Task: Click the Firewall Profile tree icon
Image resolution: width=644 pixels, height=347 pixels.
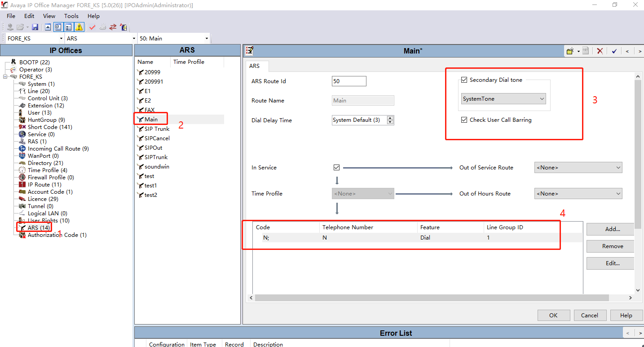Action: coord(22,178)
